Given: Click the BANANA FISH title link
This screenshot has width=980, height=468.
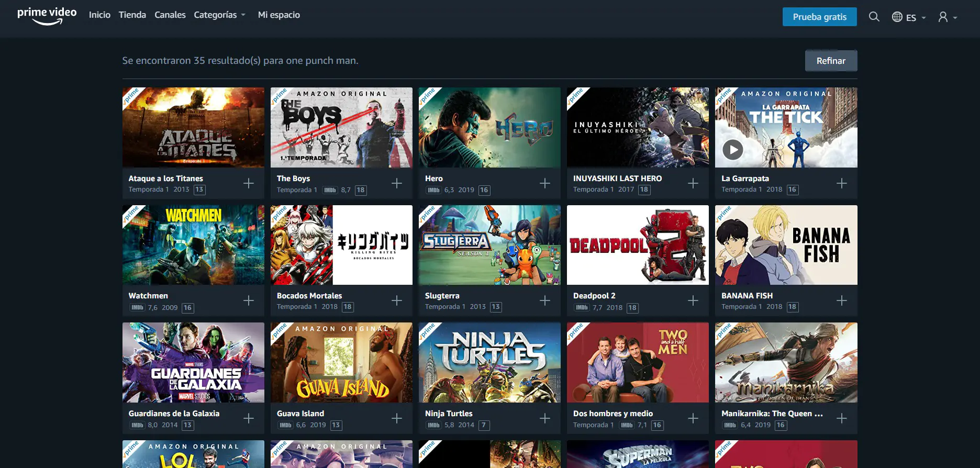Looking at the screenshot, I should [747, 296].
